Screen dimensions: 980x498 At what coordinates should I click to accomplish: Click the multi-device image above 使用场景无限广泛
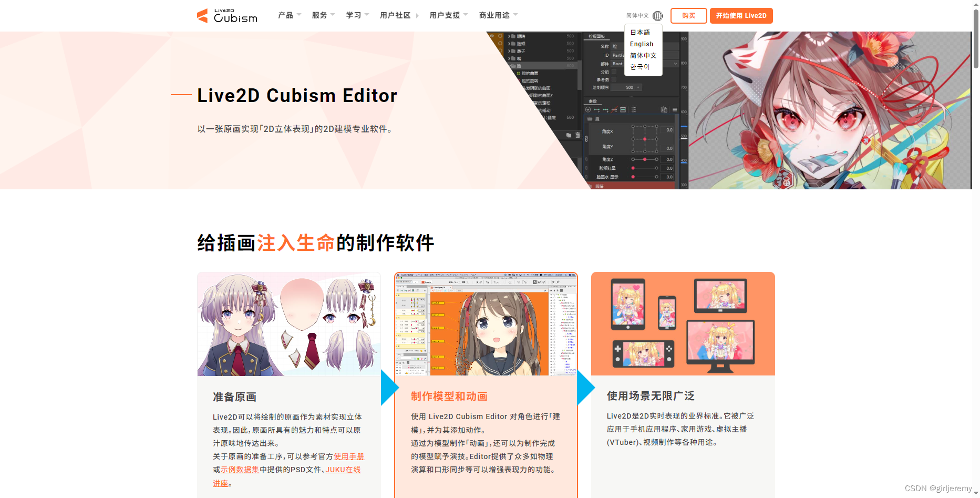[683, 324]
